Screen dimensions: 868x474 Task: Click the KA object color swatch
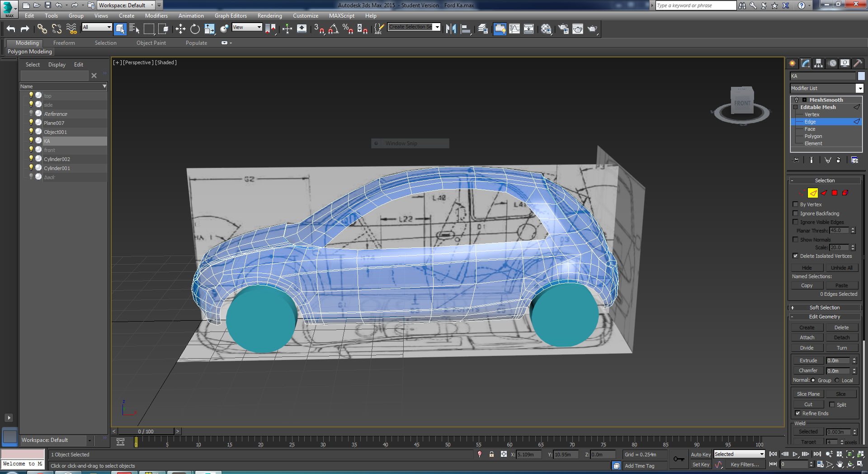(x=861, y=76)
